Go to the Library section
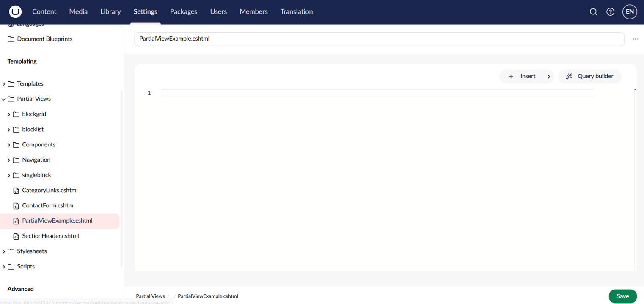The width and height of the screenshot is (644, 304). [110, 12]
